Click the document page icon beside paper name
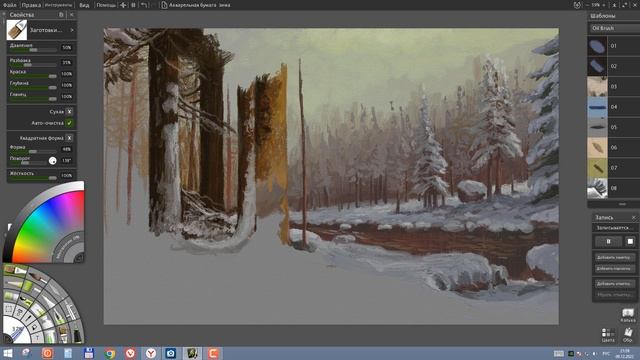 tap(164, 5)
